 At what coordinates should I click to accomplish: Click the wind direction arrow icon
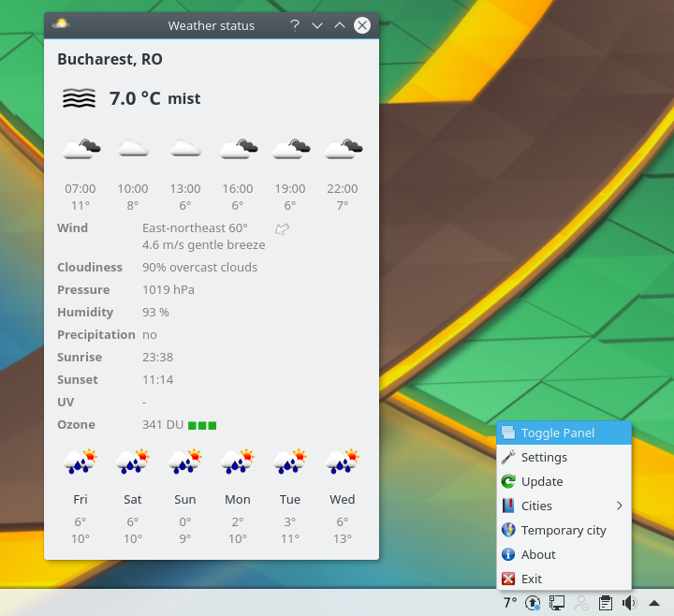(283, 228)
